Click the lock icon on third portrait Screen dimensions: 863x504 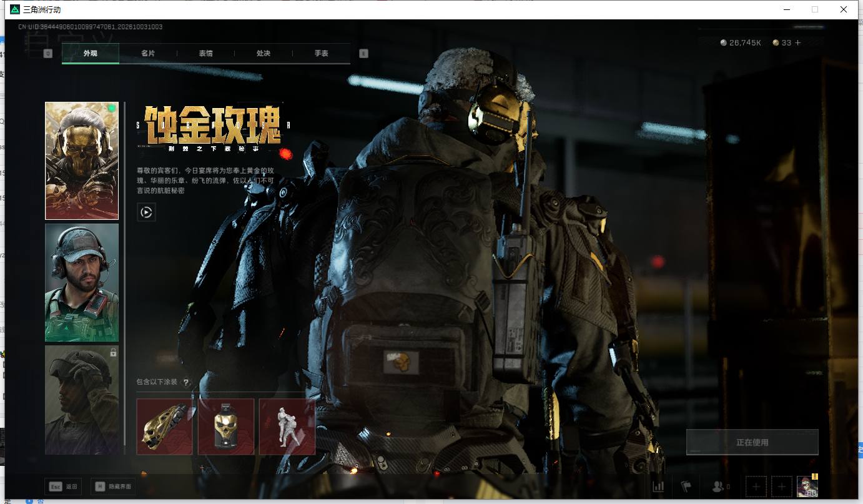pos(113,353)
